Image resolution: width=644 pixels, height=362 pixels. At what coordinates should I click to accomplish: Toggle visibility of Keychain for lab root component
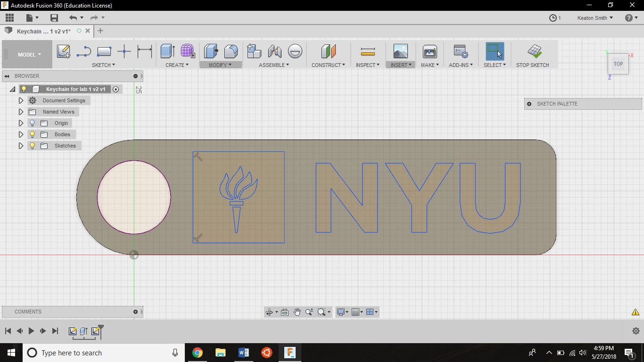coord(24,89)
